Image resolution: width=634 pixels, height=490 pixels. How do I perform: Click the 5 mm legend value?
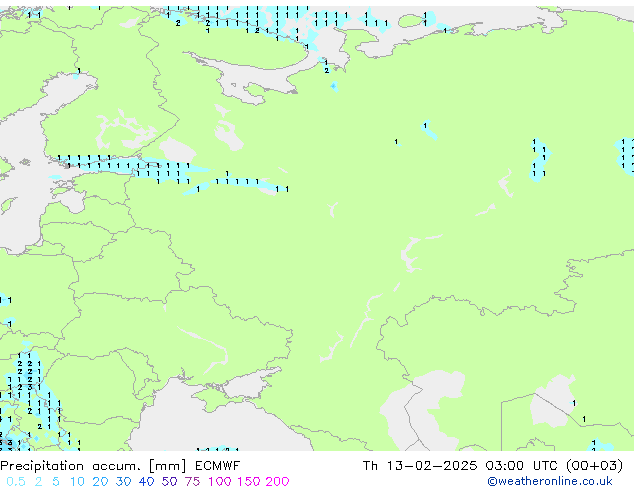tap(56, 482)
